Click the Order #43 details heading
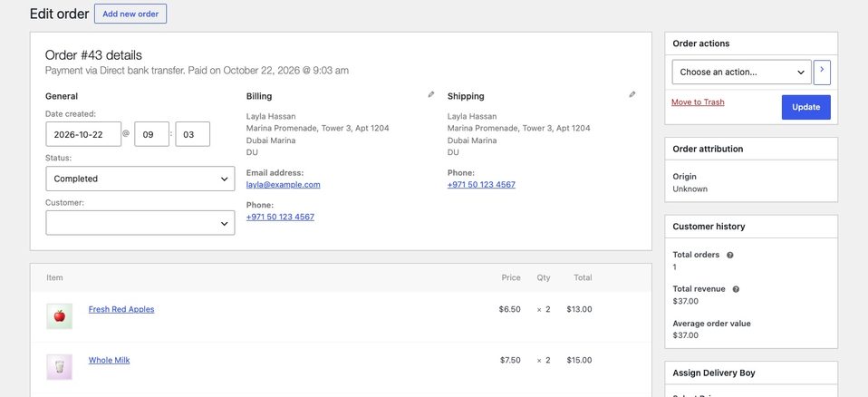Viewport: 868px width, 397px height. 93,55
